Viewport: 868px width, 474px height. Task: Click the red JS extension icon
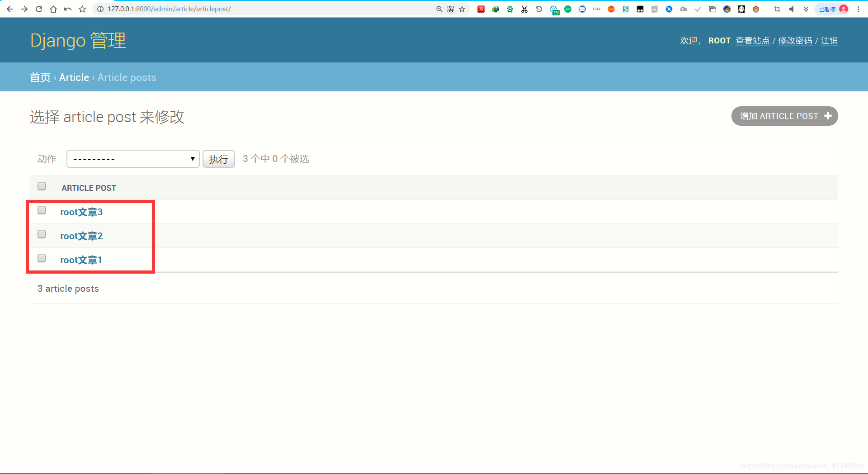pyautogui.click(x=481, y=9)
